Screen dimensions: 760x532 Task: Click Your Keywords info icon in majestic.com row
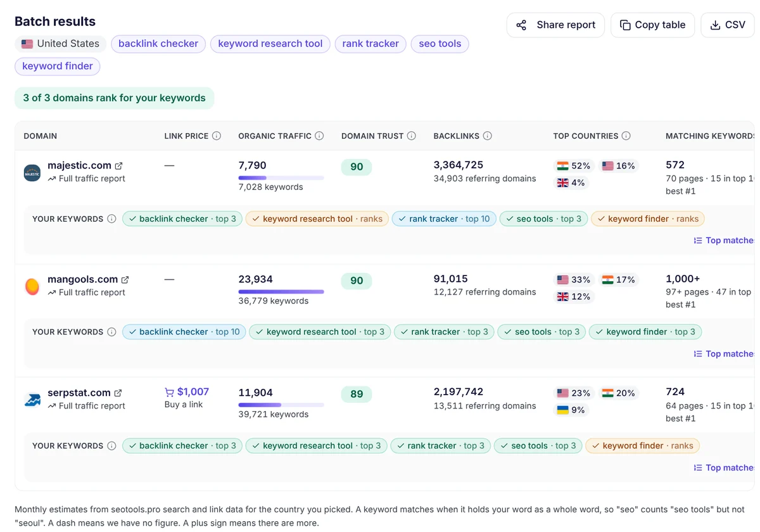pos(111,219)
